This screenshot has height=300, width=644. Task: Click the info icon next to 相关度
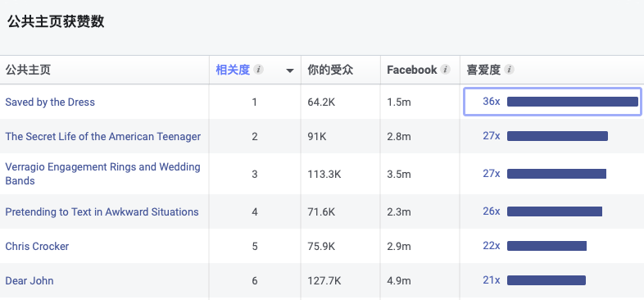pos(258,69)
